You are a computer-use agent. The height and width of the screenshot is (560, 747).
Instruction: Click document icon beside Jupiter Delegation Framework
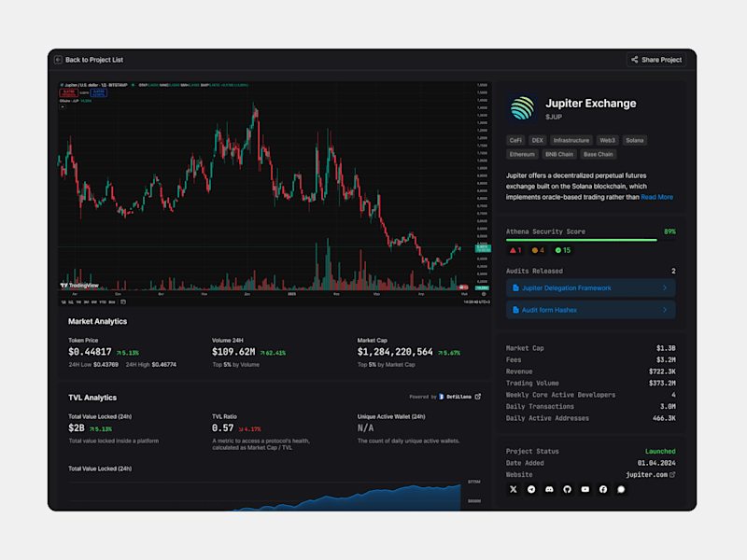click(x=515, y=288)
